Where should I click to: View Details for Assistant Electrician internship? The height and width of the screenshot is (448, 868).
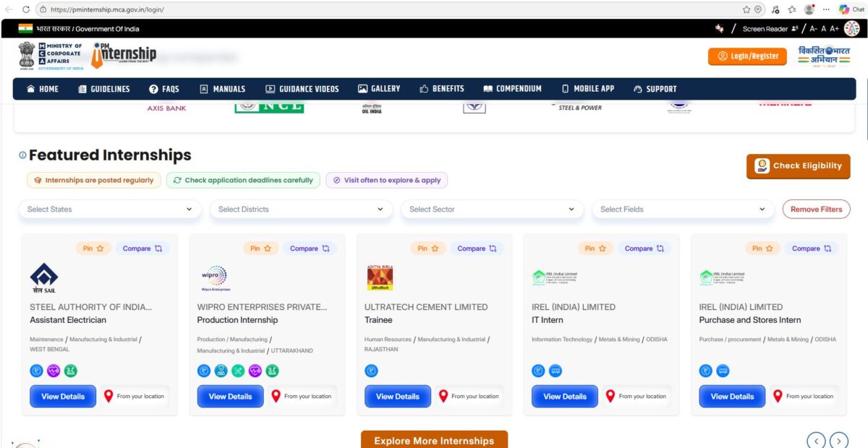[63, 396]
